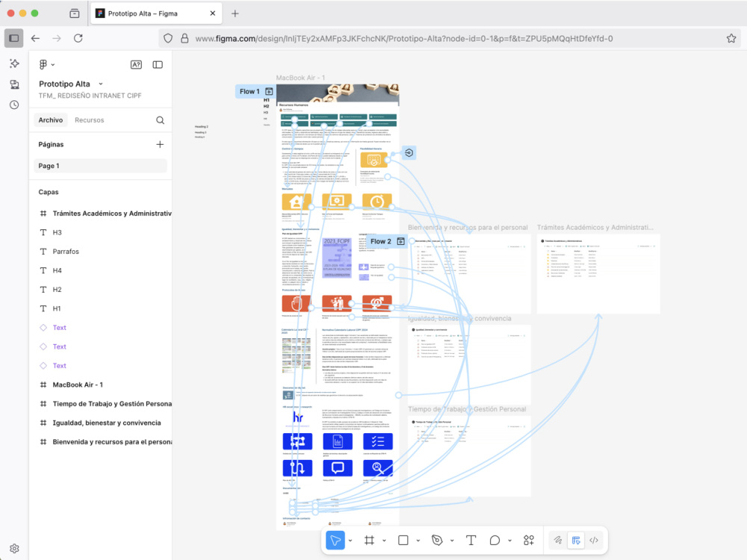
Task: Click frame icon of MacBook Air - 1 layer
Action: 43,385
